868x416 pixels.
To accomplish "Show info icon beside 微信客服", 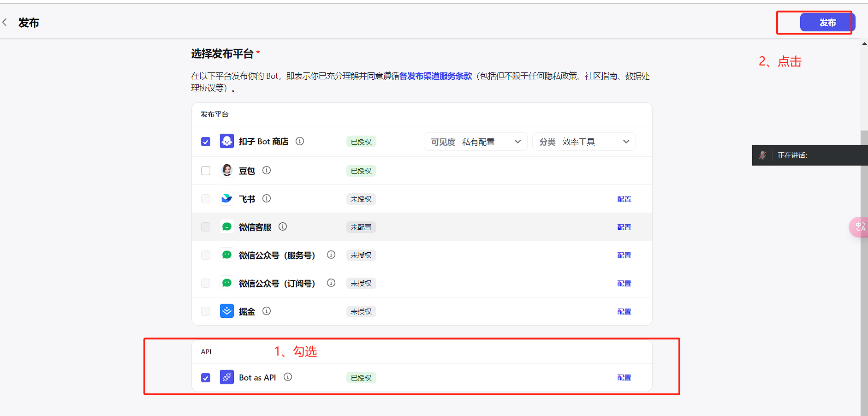I will [x=283, y=226].
